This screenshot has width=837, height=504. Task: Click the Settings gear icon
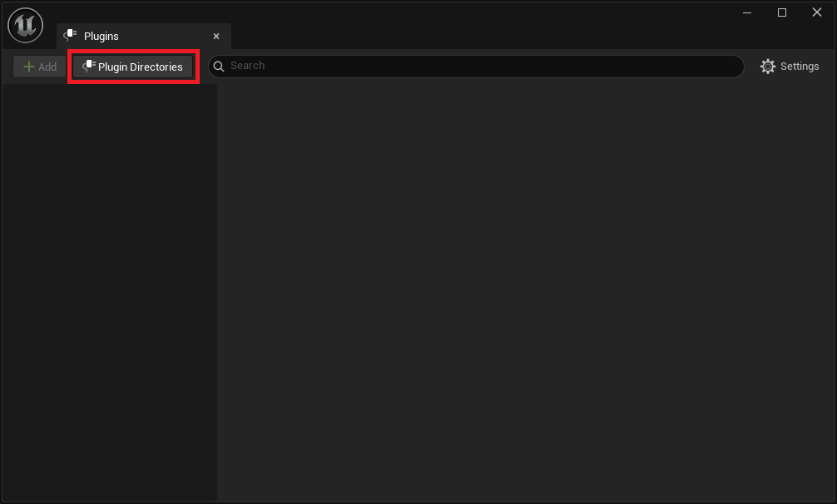[768, 67]
